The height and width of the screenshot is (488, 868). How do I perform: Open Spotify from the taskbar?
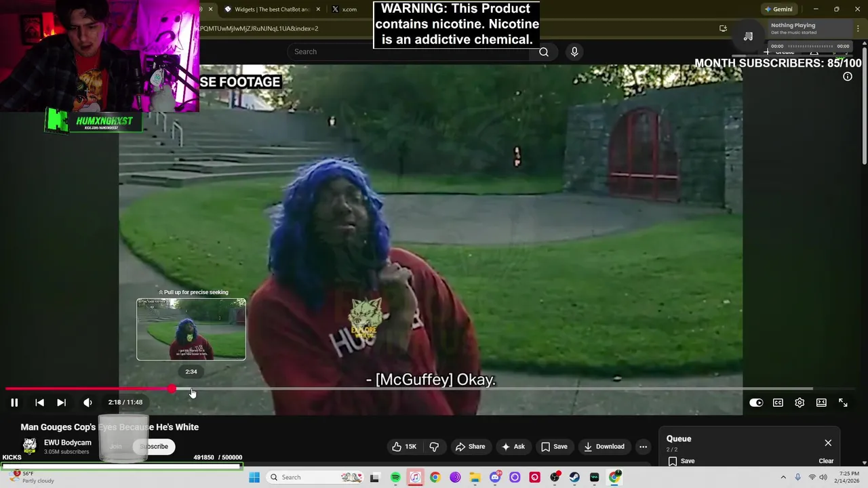pos(395,477)
